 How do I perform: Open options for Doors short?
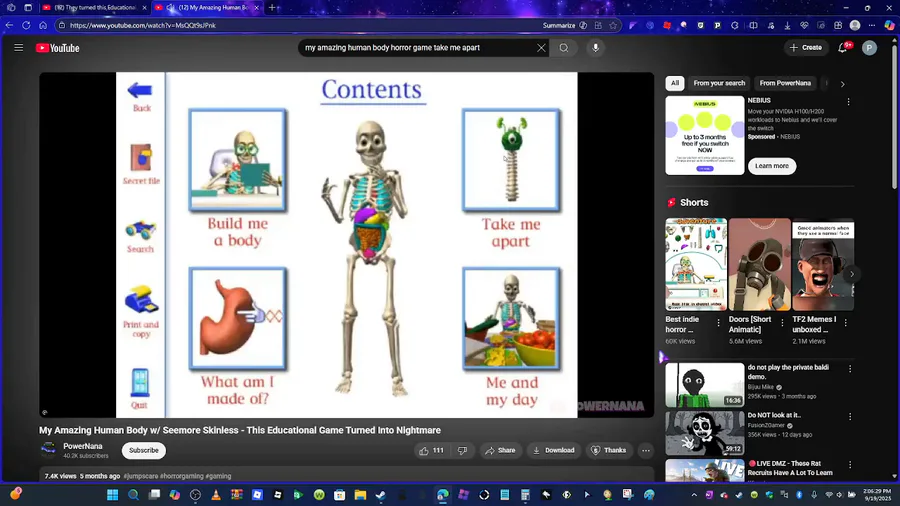tap(782, 324)
